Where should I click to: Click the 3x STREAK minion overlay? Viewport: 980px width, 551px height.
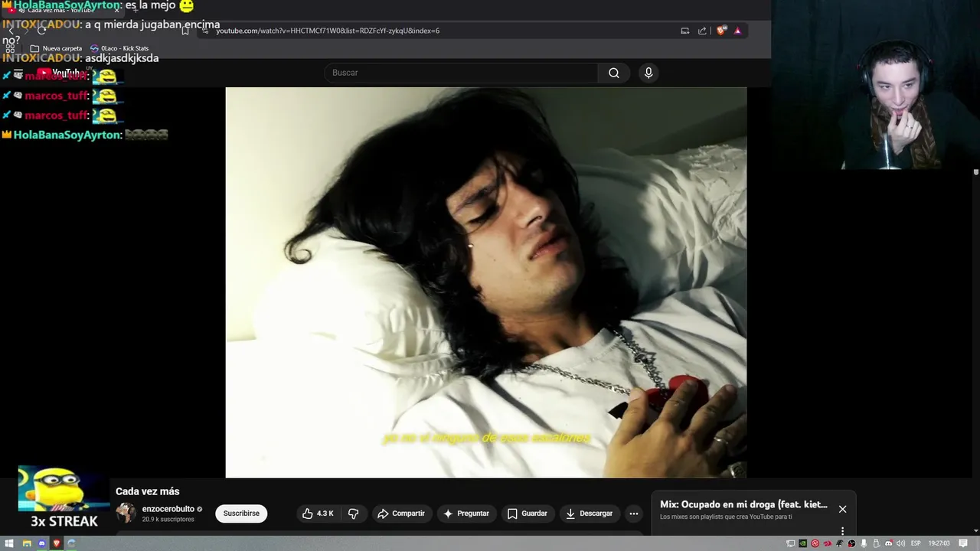click(64, 498)
